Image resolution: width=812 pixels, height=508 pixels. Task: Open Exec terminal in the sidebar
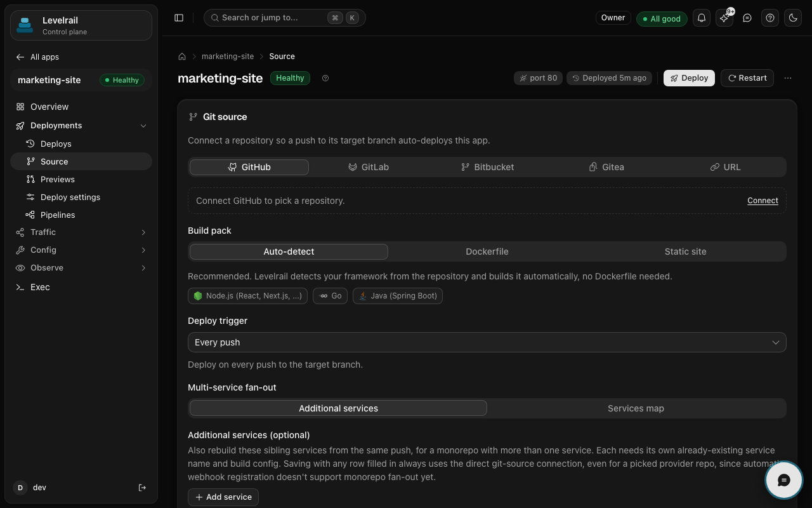click(x=81, y=287)
